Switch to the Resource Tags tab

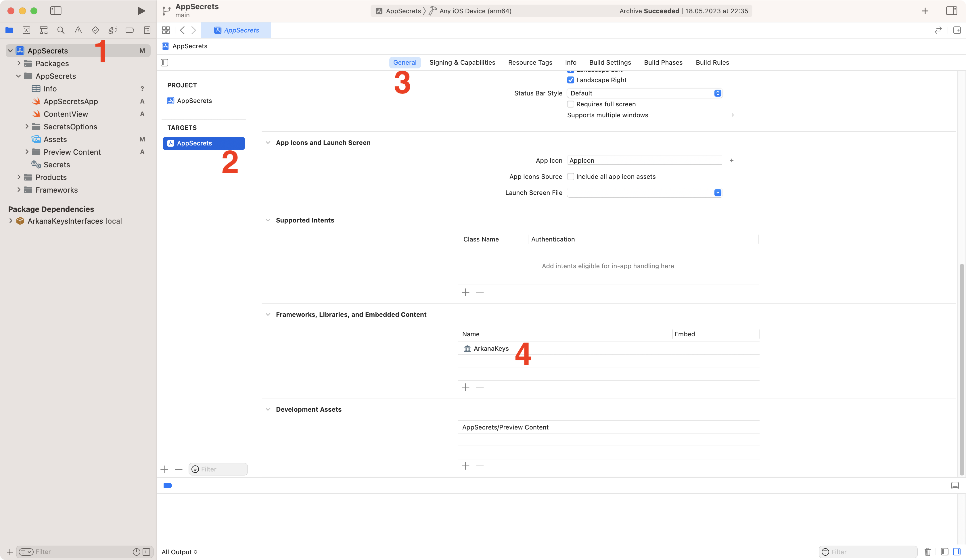pyautogui.click(x=530, y=62)
